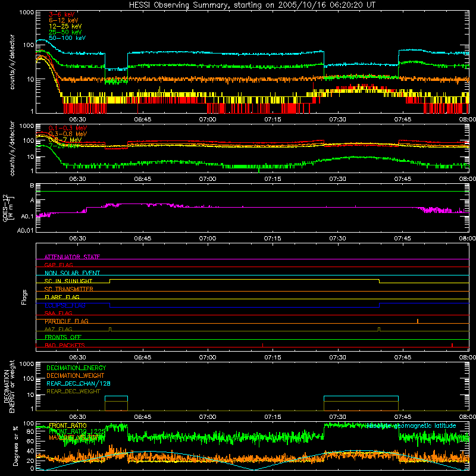Viewport: 476px width, 476px height.
Task: Click the DECIMATION_WEIGHT legend label
Action: (x=76, y=375)
